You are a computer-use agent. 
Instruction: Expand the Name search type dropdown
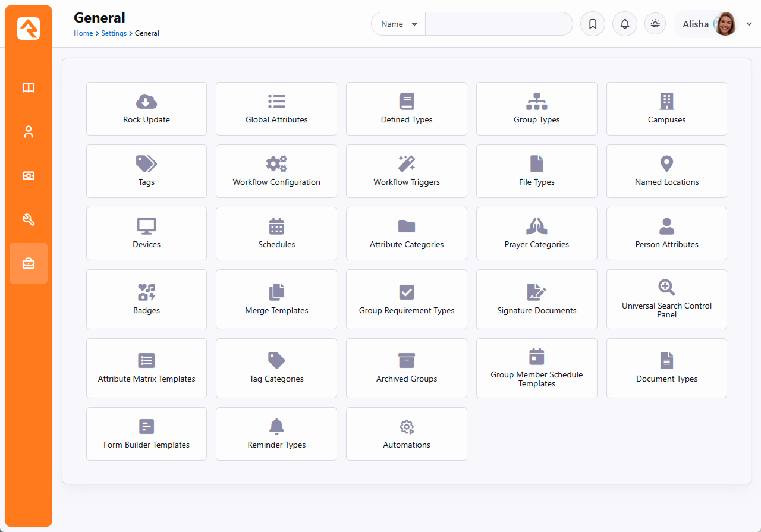(x=398, y=24)
